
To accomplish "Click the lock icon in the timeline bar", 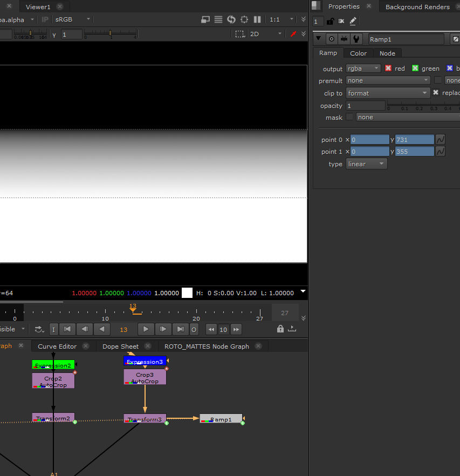I will pyautogui.click(x=280, y=329).
